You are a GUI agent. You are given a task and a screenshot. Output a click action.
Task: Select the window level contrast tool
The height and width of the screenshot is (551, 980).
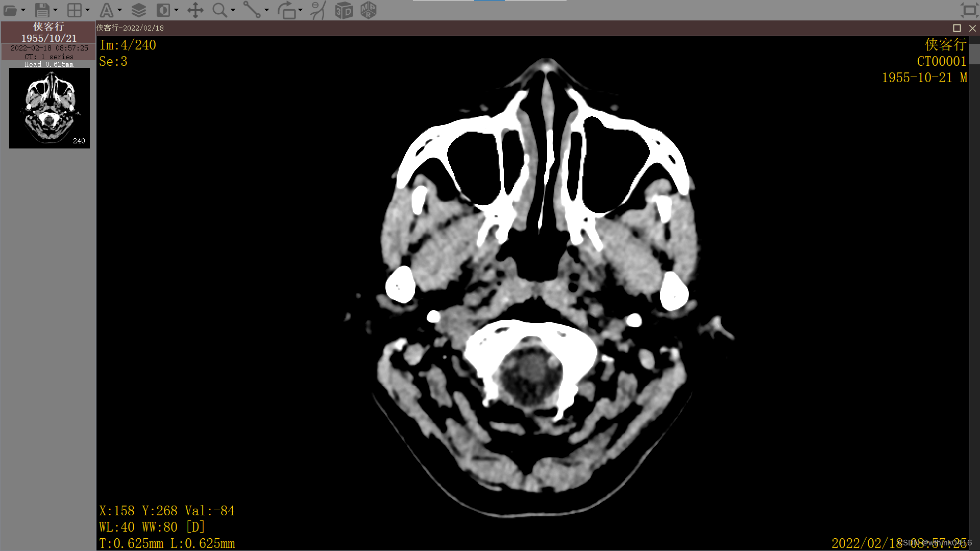163,10
